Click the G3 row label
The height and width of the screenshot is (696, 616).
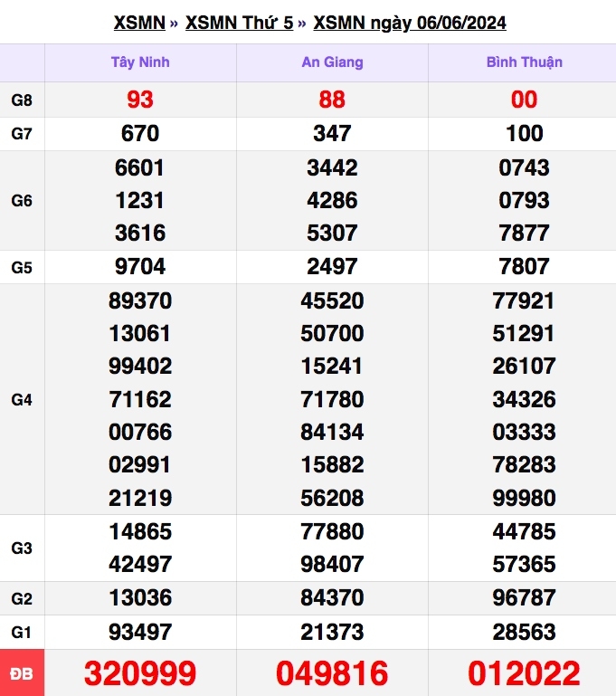point(22,548)
